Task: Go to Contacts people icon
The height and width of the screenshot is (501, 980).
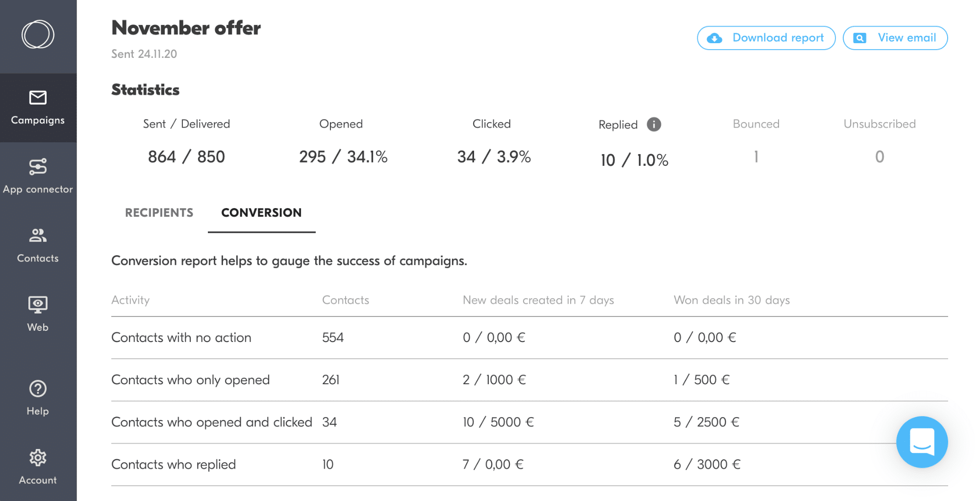Action: pyautogui.click(x=38, y=236)
